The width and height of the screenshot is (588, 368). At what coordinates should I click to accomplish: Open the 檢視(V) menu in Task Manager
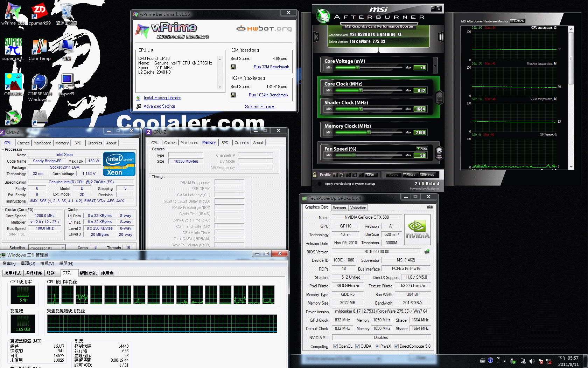coord(47,264)
